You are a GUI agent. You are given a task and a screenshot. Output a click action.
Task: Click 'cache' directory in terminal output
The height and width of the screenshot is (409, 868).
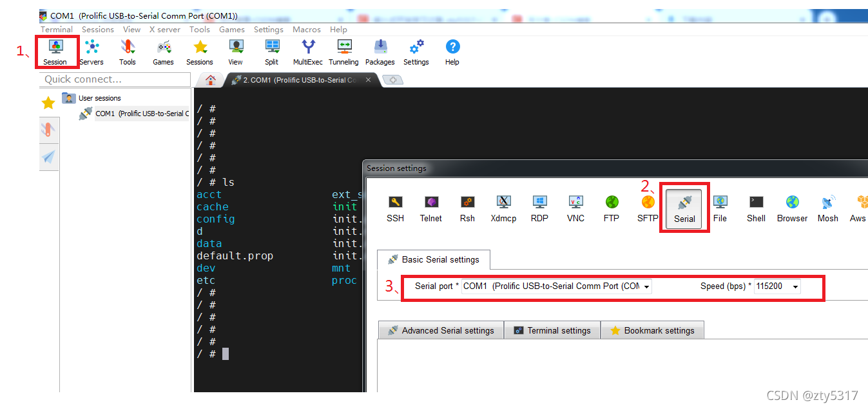click(x=213, y=206)
